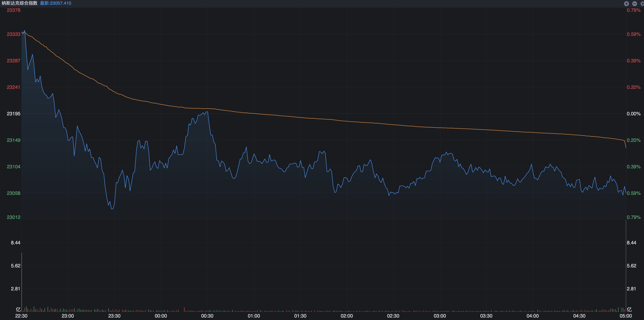Image resolution: width=644 pixels, height=320 pixels.
Task: Select the 23:00 time axis marker
Action: [x=68, y=316]
